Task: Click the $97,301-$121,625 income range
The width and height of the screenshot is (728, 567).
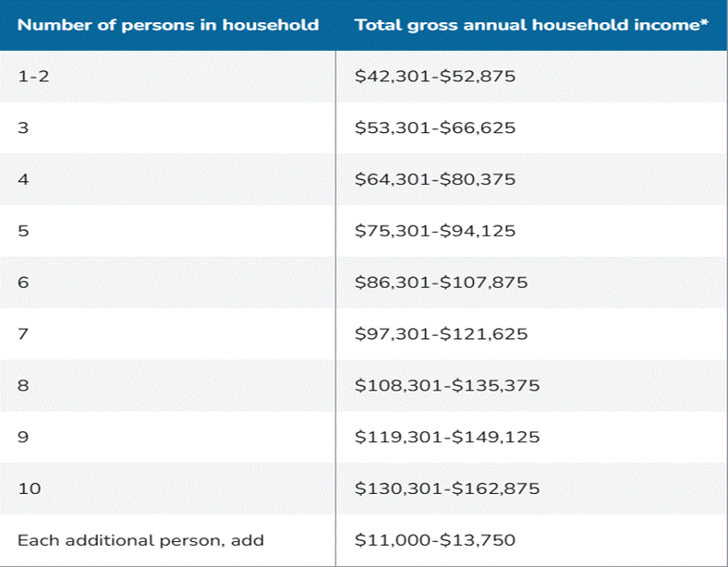Action: coord(441,333)
